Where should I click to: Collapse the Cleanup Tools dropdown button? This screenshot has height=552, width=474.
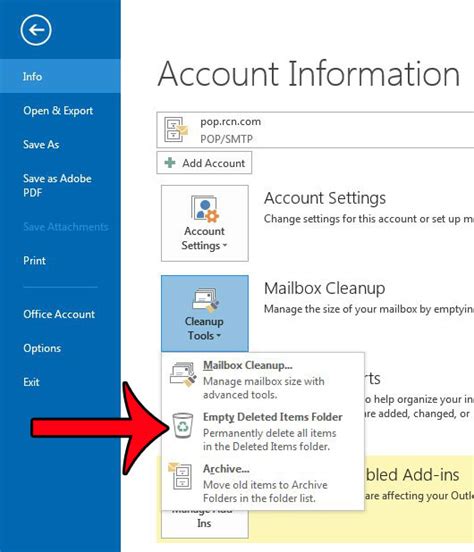205,313
